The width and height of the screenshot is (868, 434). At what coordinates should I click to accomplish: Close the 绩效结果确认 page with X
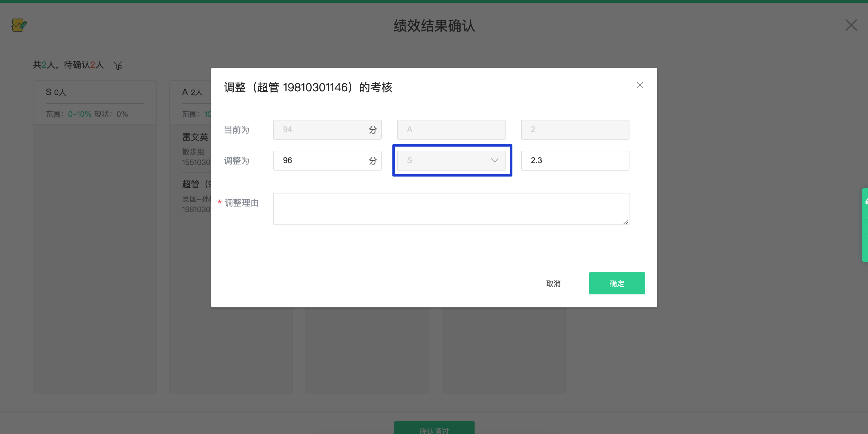pyautogui.click(x=851, y=25)
